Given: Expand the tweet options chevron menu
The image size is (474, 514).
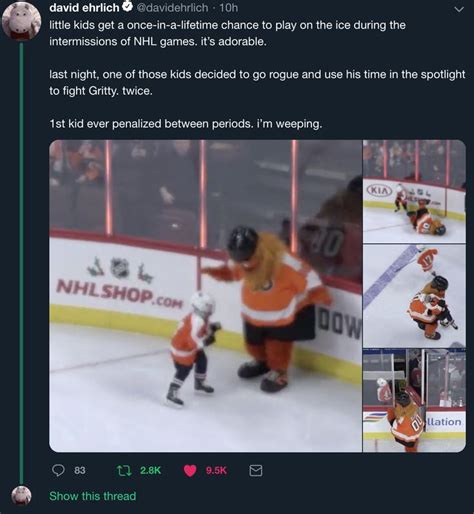Looking at the screenshot, I should click(x=459, y=9).
